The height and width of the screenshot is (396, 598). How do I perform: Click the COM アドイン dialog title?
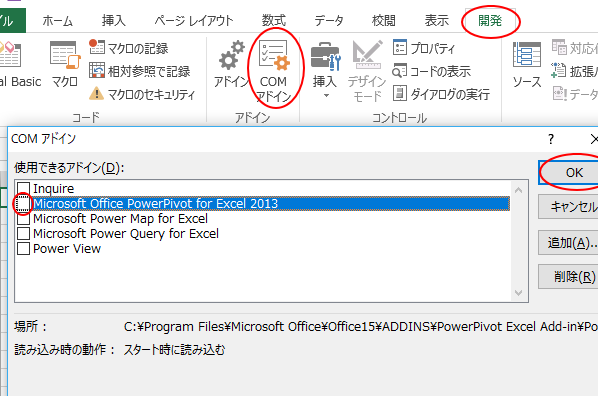coord(43,139)
